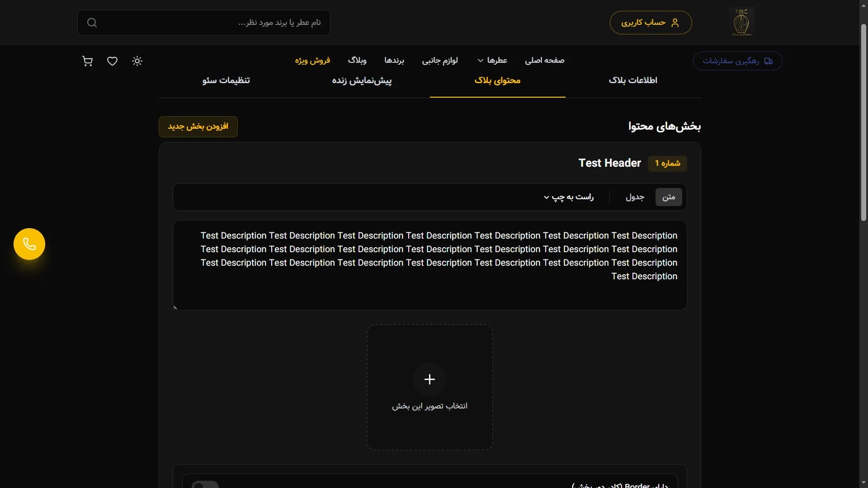Click the search magnifier icon

[x=92, y=23]
